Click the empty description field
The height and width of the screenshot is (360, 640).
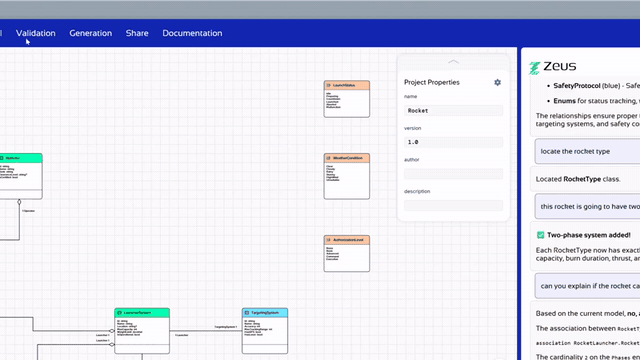[x=453, y=205]
